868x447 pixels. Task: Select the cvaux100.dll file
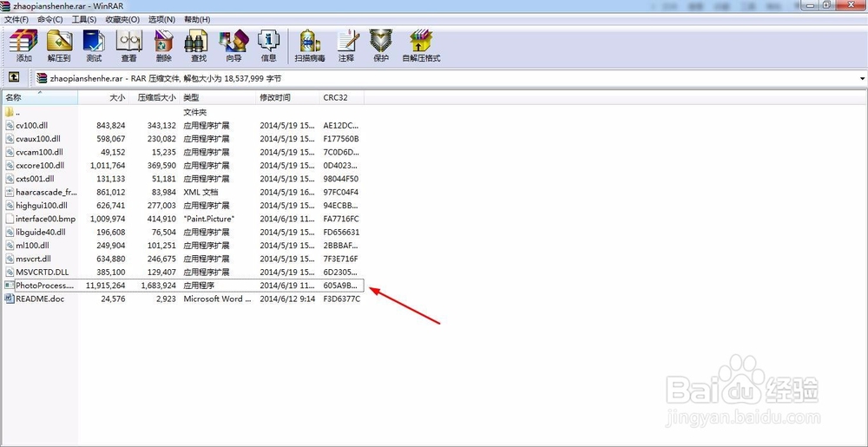click(182, 139)
